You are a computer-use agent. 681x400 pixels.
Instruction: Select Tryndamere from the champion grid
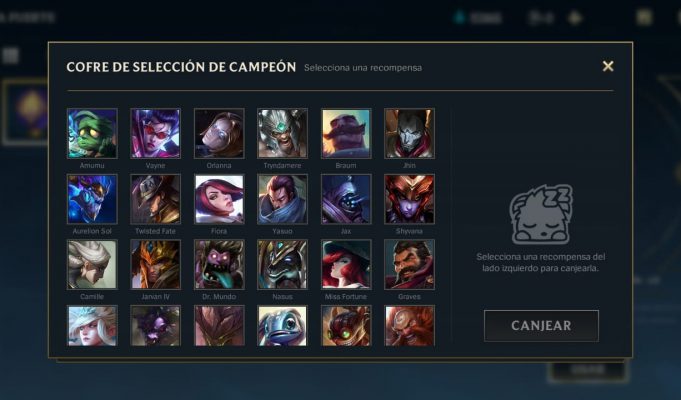282,133
